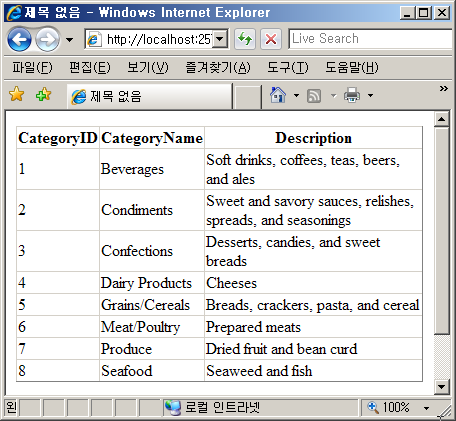Click the Prepared meats description
Image resolution: width=456 pixels, height=421 pixels.
click(x=313, y=327)
